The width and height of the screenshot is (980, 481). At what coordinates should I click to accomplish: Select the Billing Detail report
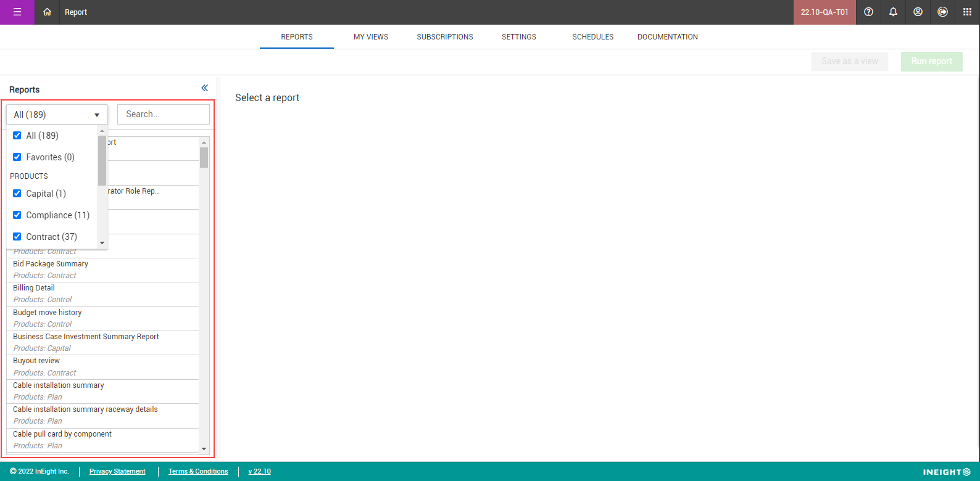coord(34,288)
